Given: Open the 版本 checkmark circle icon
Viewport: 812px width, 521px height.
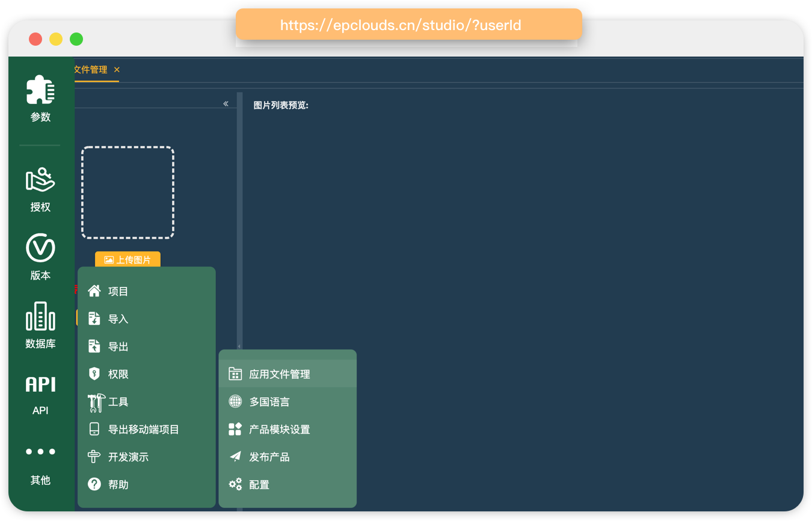Looking at the screenshot, I should coord(40,248).
